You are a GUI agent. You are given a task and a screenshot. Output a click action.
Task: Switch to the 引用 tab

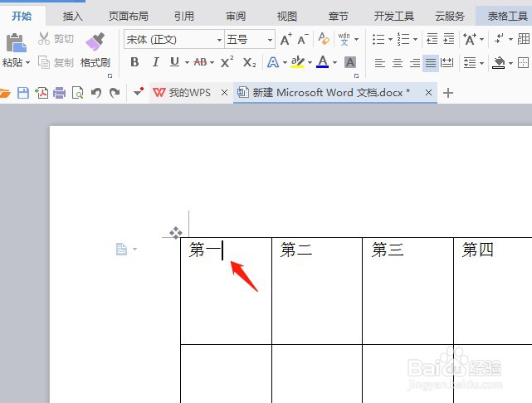point(184,16)
